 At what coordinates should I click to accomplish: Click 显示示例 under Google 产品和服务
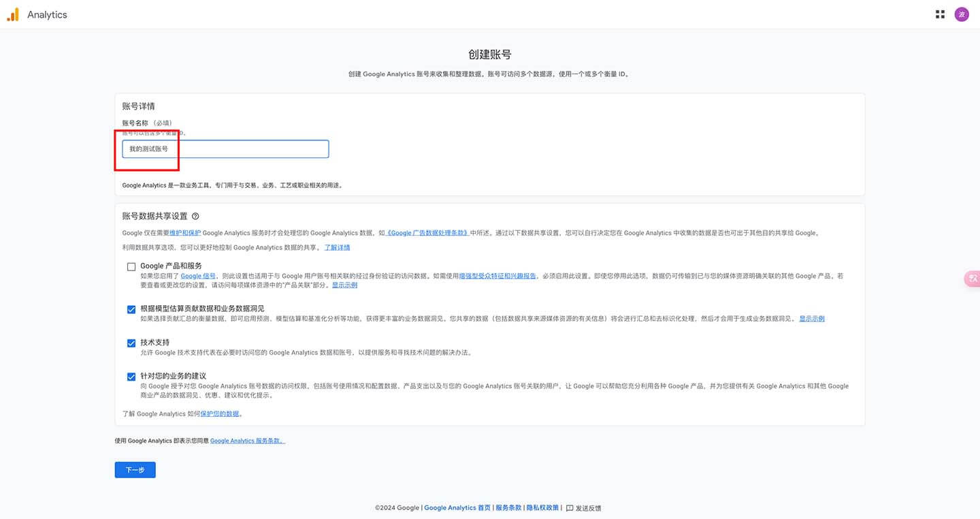[344, 285]
